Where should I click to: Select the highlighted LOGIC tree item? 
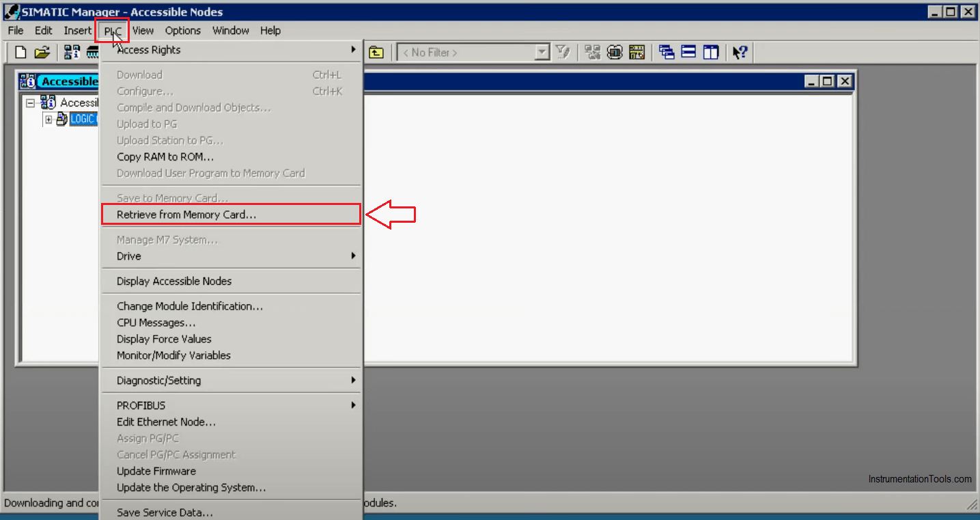[84, 120]
